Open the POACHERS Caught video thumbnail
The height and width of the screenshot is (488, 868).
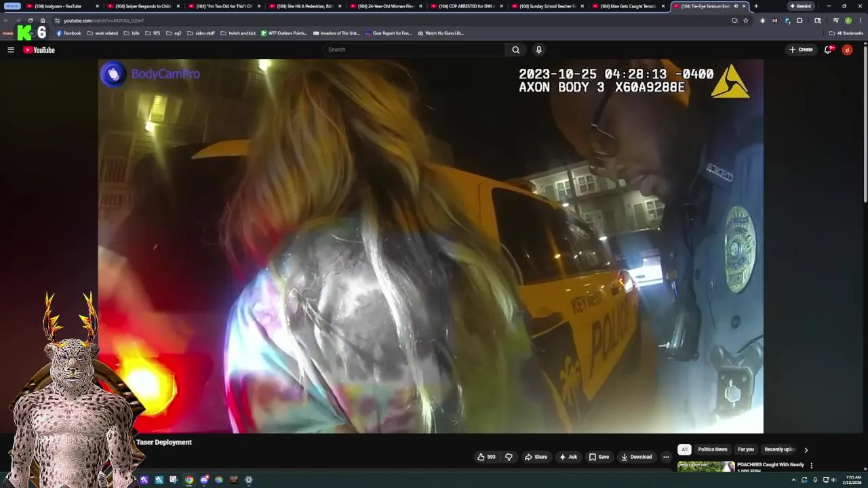point(706,466)
